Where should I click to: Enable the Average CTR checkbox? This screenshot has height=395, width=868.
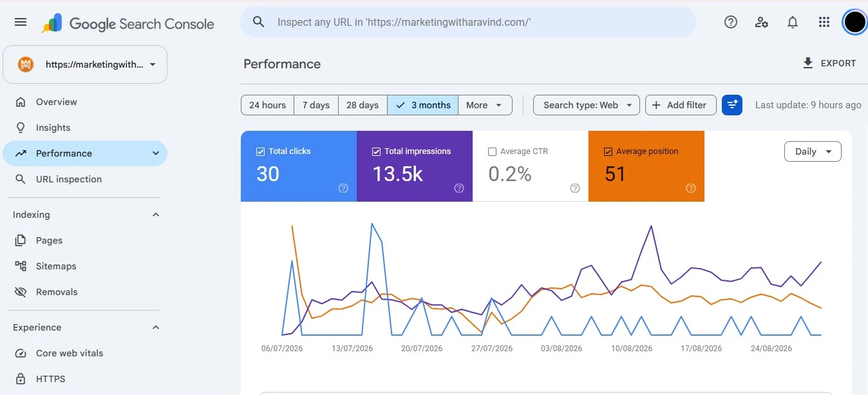[x=492, y=151]
